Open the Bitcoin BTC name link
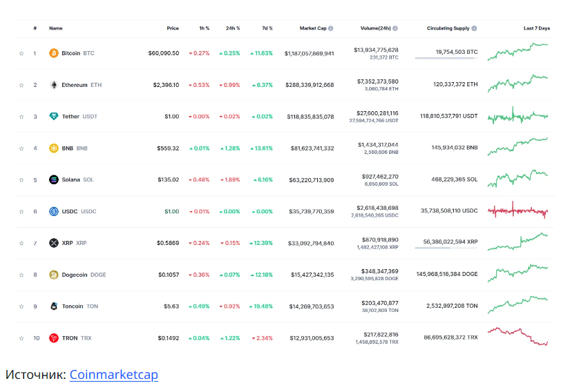561x392 pixels. [x=78, y=53]
